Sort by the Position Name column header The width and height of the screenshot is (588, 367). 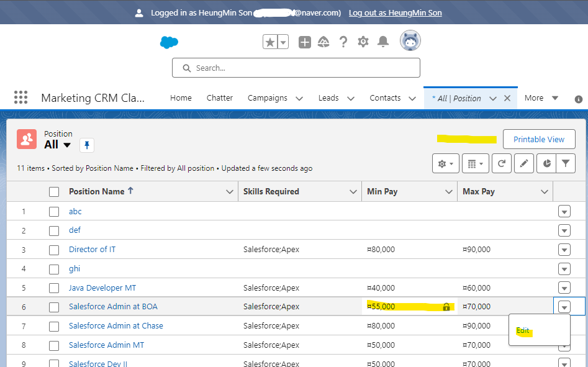(x=97, y=191)
